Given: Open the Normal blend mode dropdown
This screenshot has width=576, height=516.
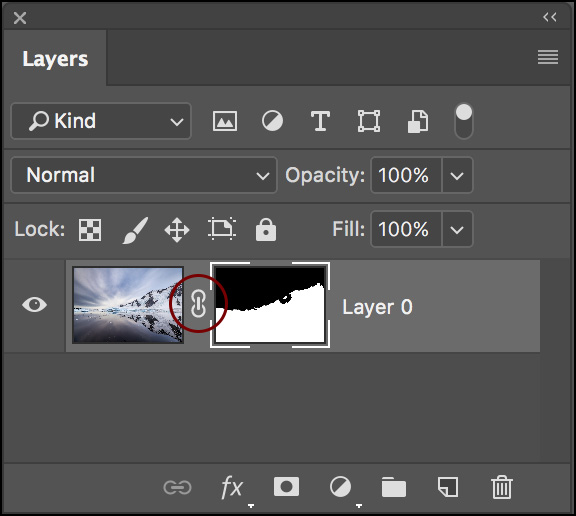Looking at the screenshot, I should tap(144, 175).
